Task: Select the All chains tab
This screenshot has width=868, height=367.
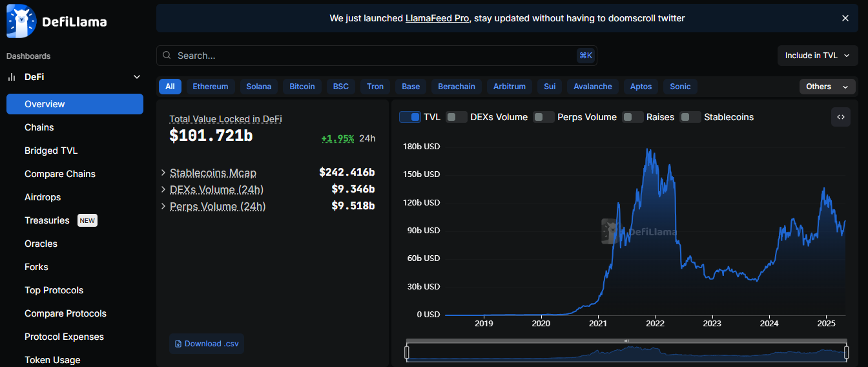Action: coord(170,87)
